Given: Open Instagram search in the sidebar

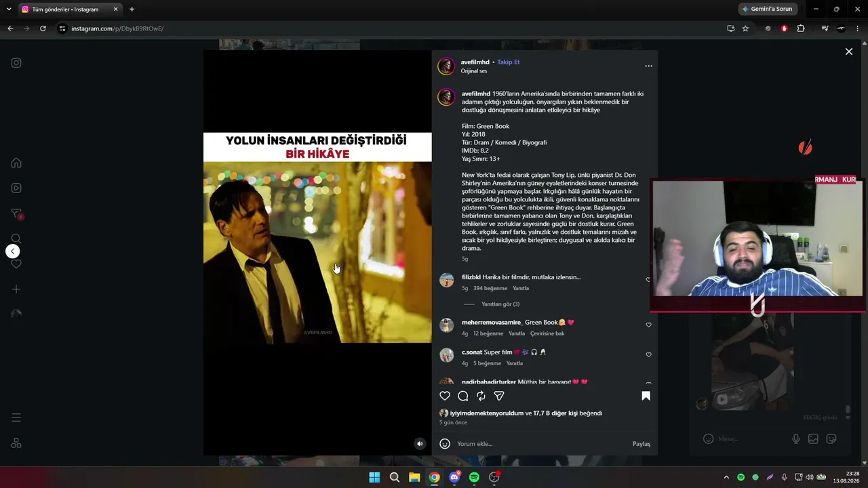Looking at the screenshot, I should tap(16, 239).
